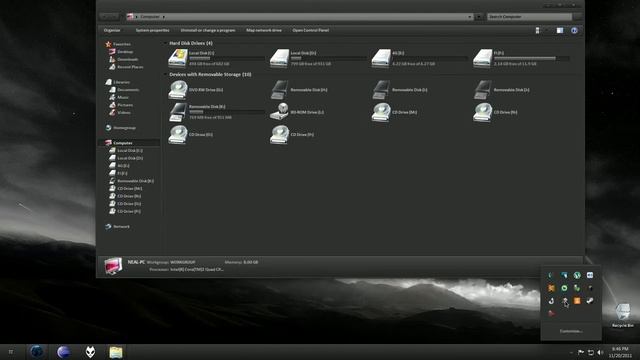The image size is (640, 360).
Task: Collapse the Hard Disk Drives group
Action: (165, 43)
